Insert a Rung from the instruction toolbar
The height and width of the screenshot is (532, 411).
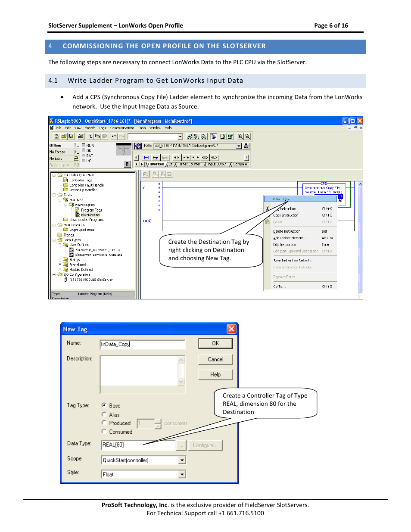coord(146,158)
